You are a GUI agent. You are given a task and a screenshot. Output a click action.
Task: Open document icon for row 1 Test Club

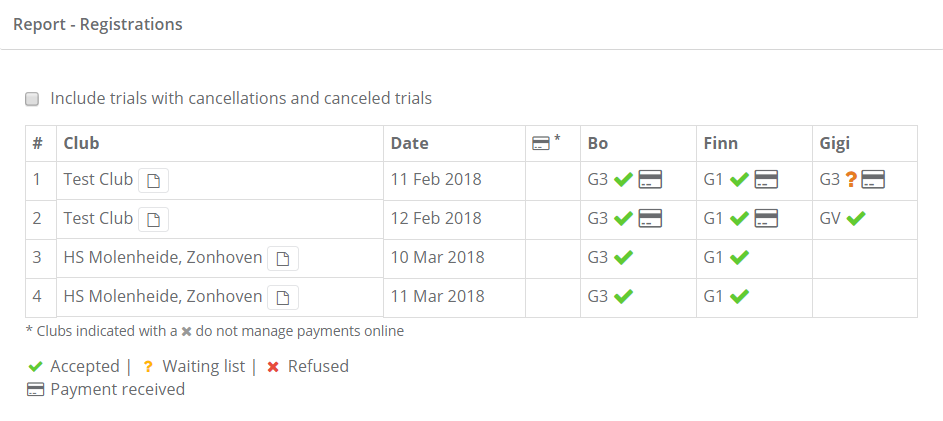point(153,181)
